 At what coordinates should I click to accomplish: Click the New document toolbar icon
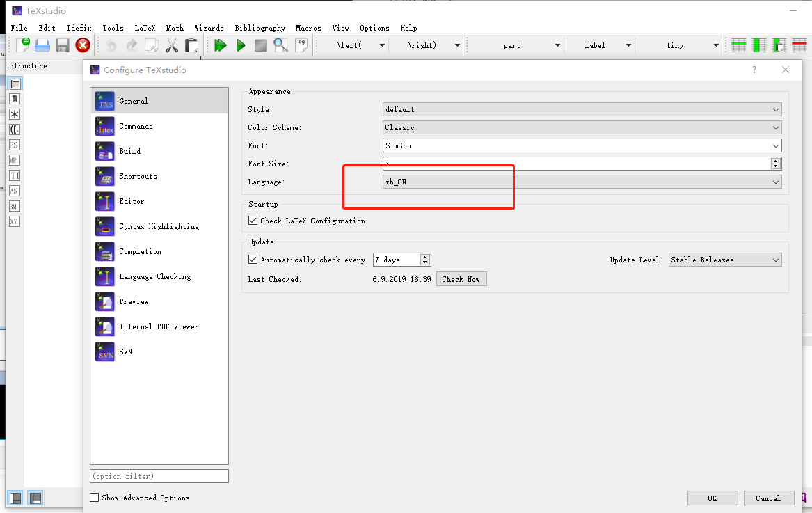[23, 45]
